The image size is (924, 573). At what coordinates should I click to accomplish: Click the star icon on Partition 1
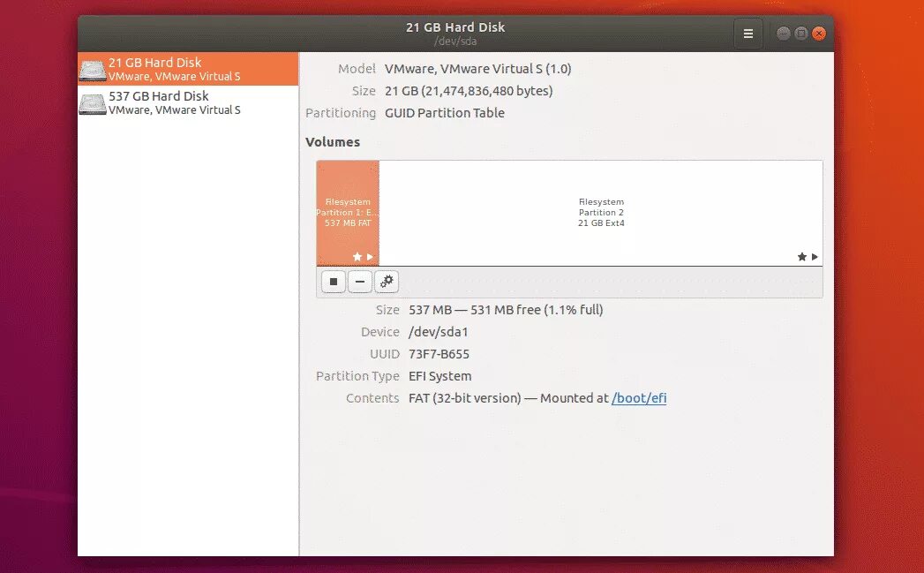tap(357, 256)
